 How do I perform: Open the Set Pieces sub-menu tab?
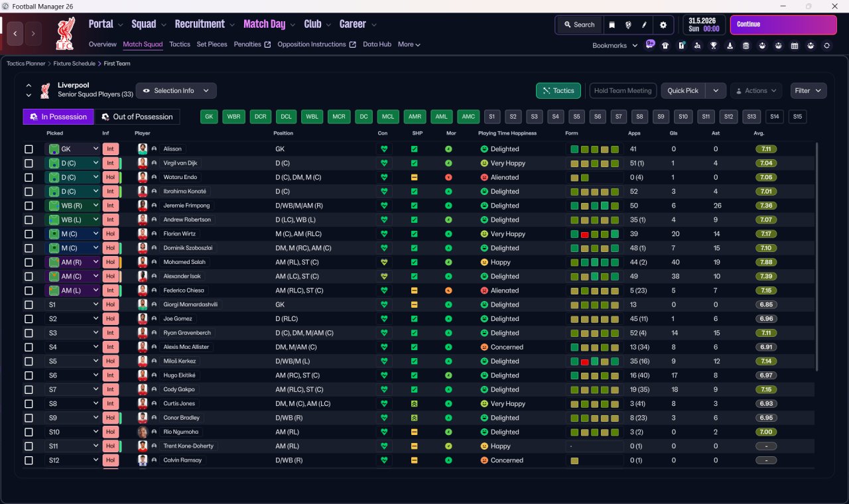[212, 44]
